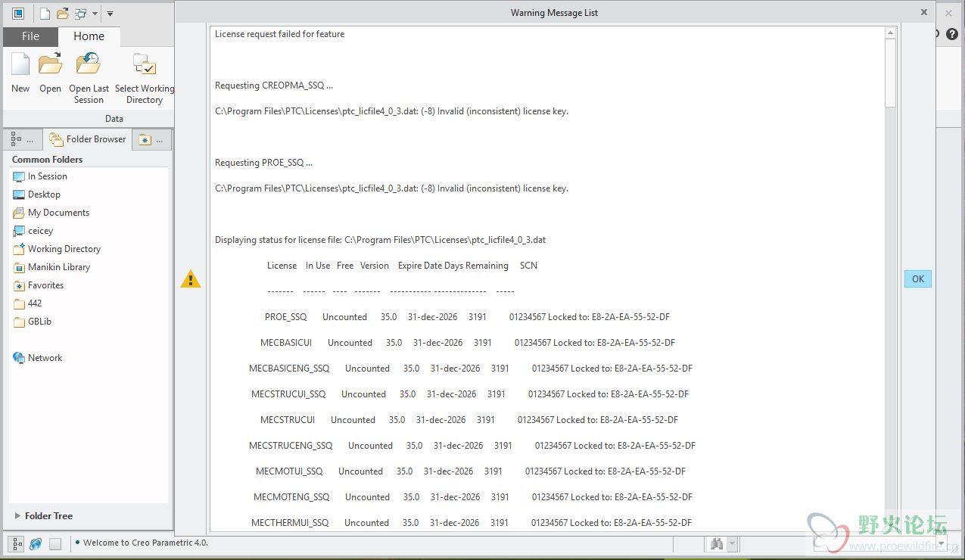The image size is (965, 560).
Task: Open the dropdown next to the binoculars icon
Action: pyautogui.click(x=731, y=544)
